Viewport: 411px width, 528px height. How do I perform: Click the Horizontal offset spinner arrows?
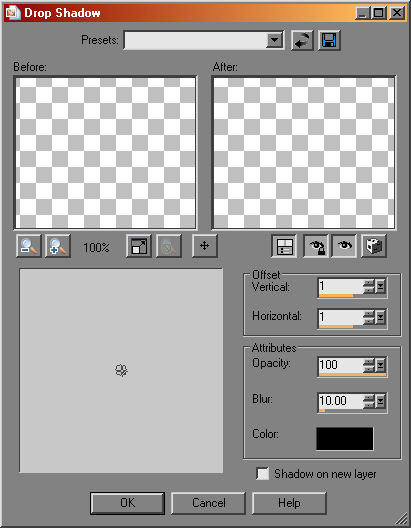coord(370,317)
